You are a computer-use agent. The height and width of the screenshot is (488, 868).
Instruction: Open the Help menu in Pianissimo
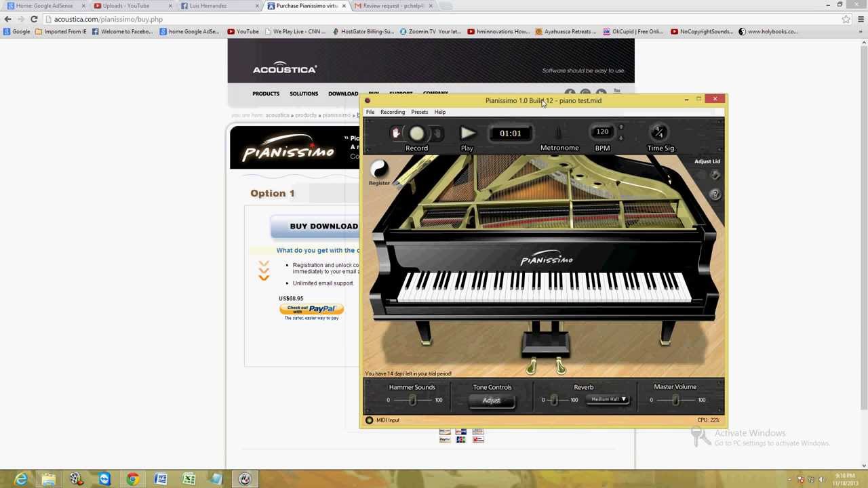click(x=440, y=112)
